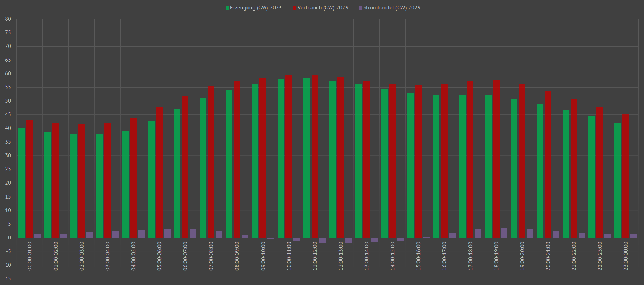Viewport: 644px width, 285px height.
Task: Click the x-axis label '08:00-09:00'
Action: [x=237, y=256]
